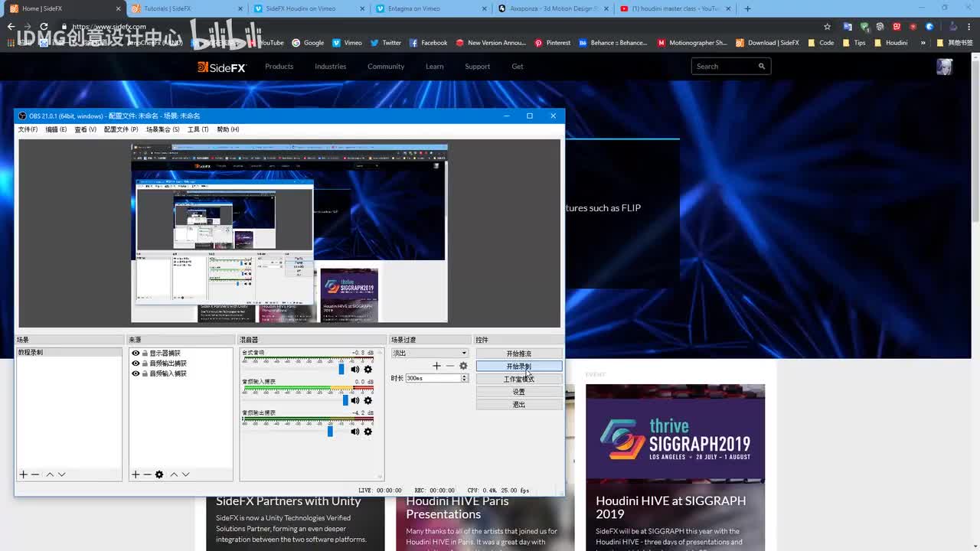Toggle visibility of 音频输出捕获 source
Screen dimensions: 980x551
[x=136, y=364]
